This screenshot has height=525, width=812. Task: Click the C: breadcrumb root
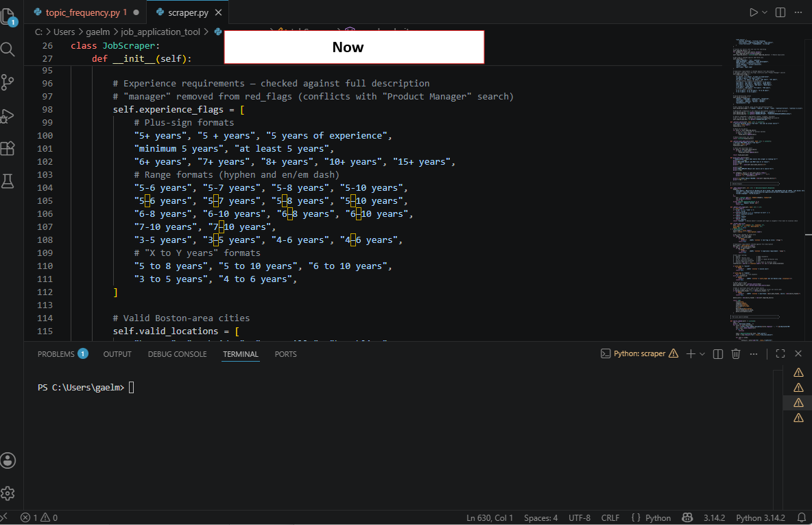point(38,32)
